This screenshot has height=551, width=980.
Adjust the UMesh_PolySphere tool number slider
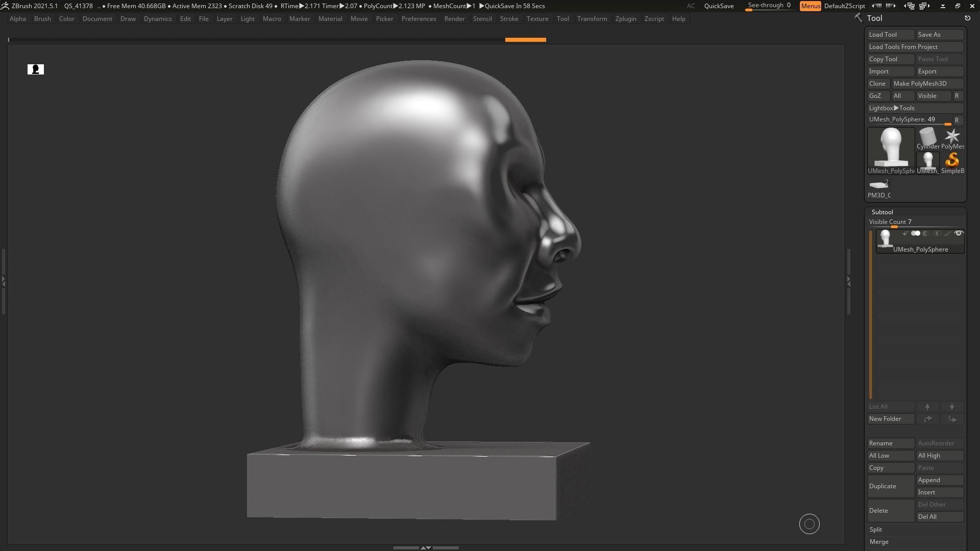pyautogui.click(x=909, y=120)
